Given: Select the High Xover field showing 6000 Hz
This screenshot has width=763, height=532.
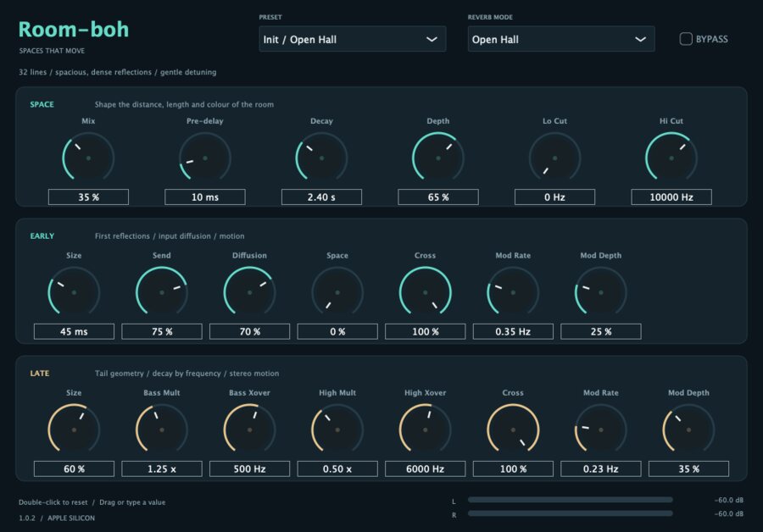Looking at the screenshot, I should [426, 468].
